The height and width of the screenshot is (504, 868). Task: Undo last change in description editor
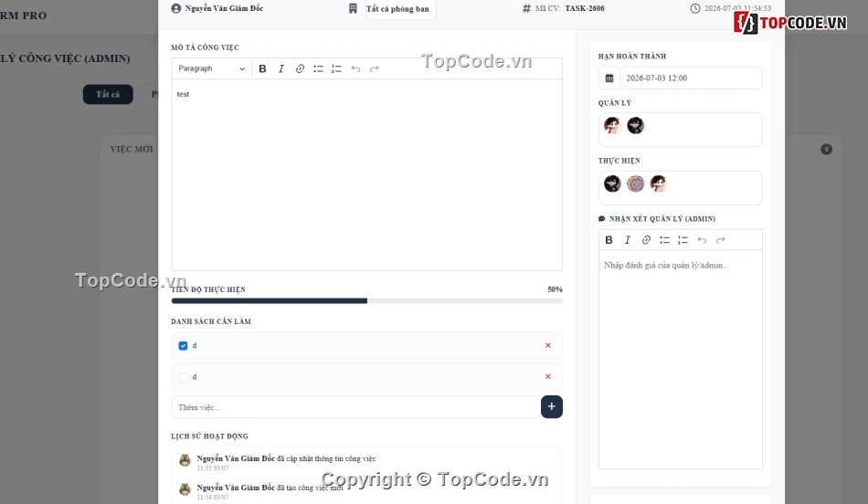click(x=355, y=68)
